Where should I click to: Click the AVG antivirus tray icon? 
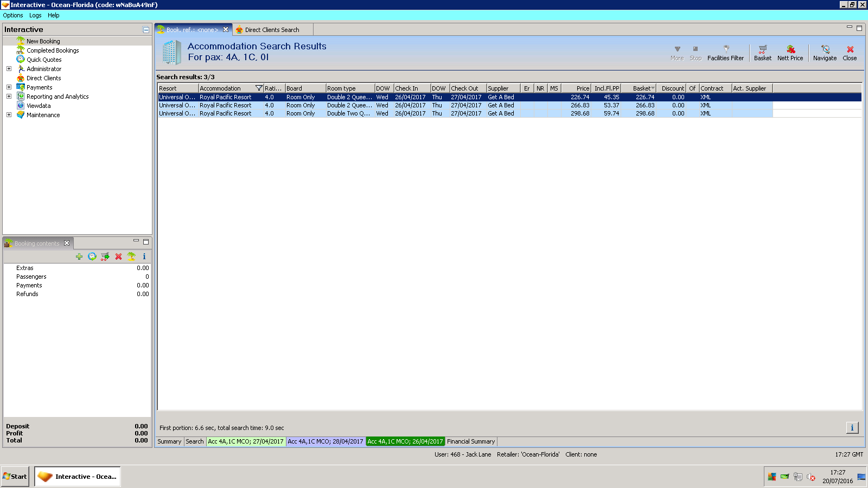(771, 477)
